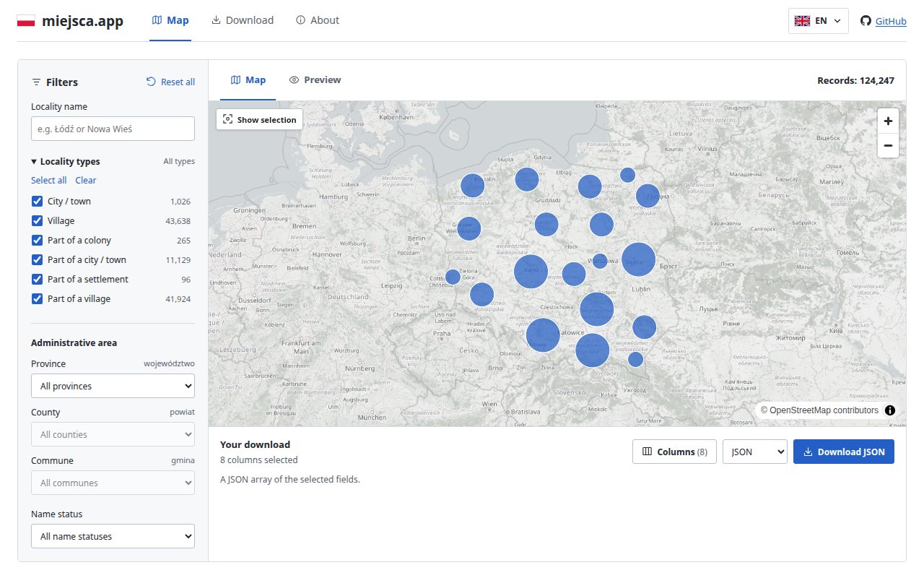Click the Show selection button
Image resolution: width=924 pixels, height=578 pixels.
[259, 120]
